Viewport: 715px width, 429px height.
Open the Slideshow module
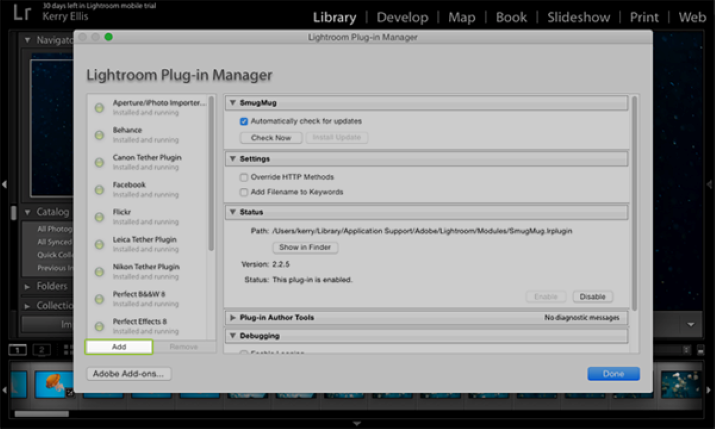click(x=578, y=17)
